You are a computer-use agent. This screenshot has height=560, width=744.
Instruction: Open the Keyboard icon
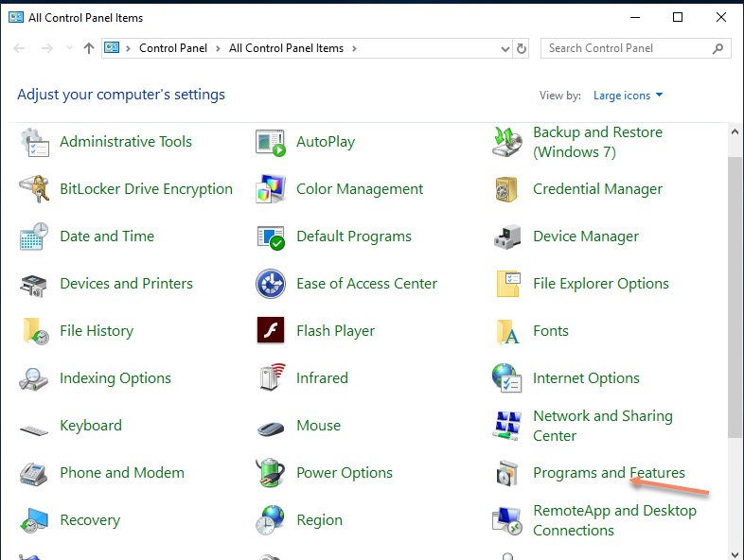[x=34, y=430]
